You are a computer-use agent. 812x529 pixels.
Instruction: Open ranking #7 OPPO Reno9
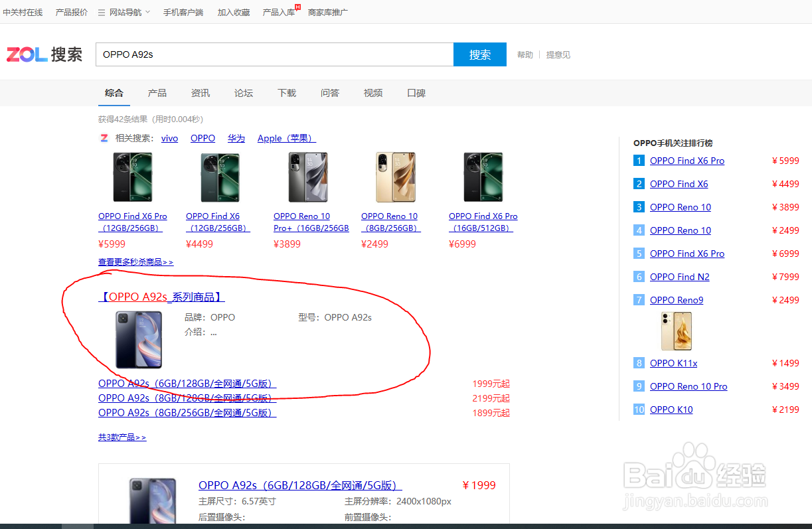coord(677,300)
